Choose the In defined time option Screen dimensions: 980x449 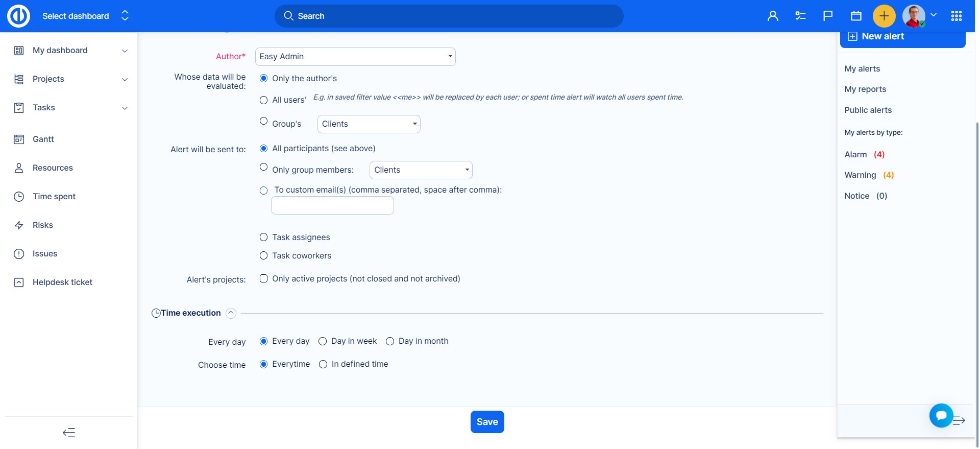click(x=323, y=364)
